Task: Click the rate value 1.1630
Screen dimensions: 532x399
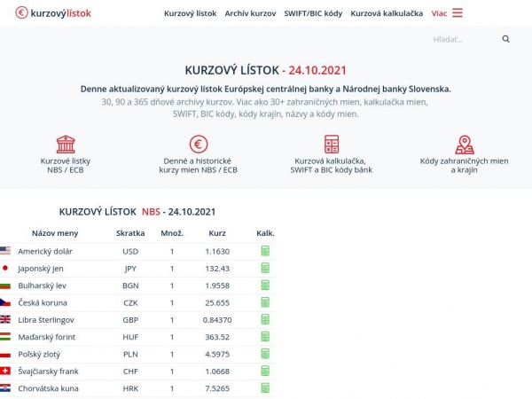Action: [217, 252]
